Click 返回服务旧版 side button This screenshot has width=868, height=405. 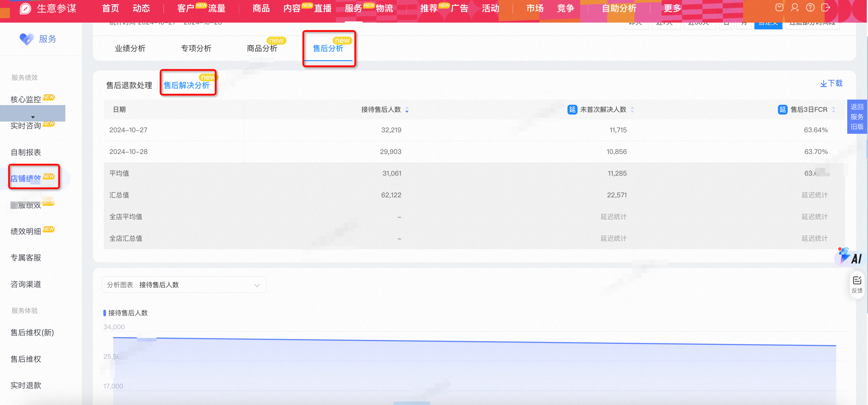click(x=857, y=117)
